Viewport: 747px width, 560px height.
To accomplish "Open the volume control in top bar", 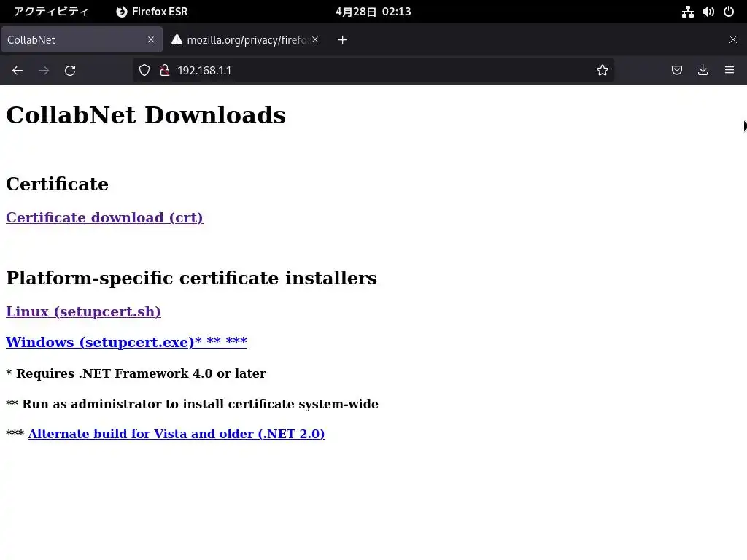I will tap(708, 12).
